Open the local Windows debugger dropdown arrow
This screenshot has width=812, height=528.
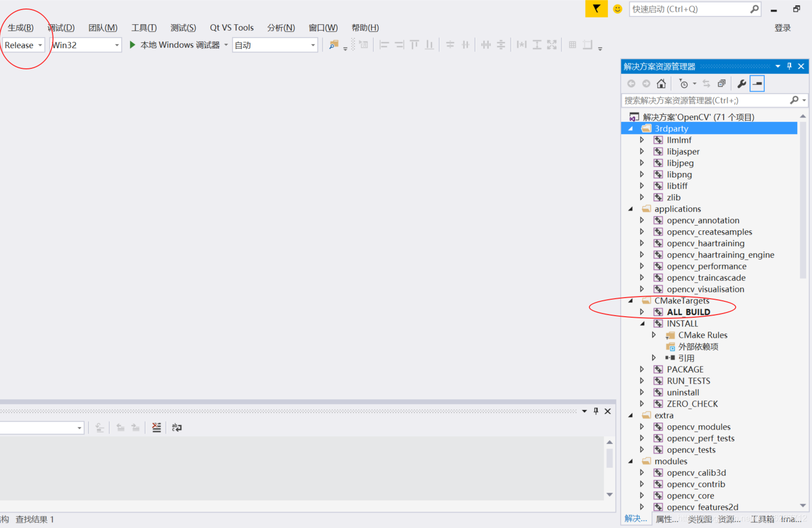tap(226, 45)
